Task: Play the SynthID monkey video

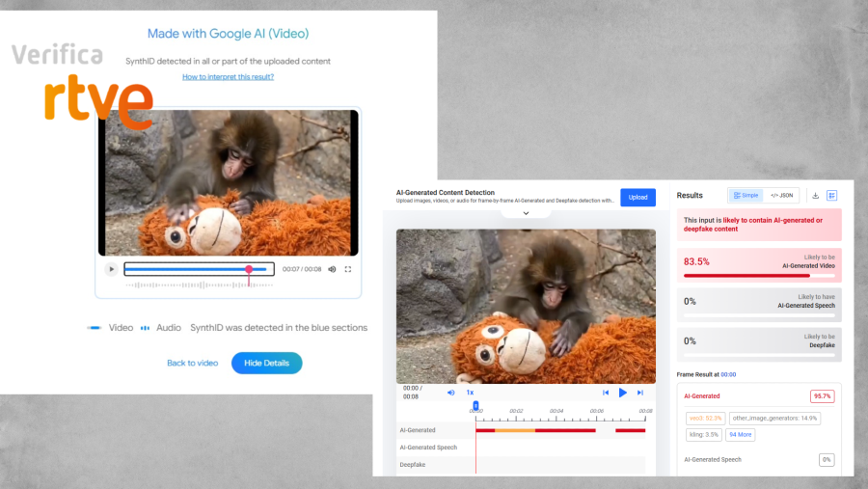Action: [x=111, y=269]
